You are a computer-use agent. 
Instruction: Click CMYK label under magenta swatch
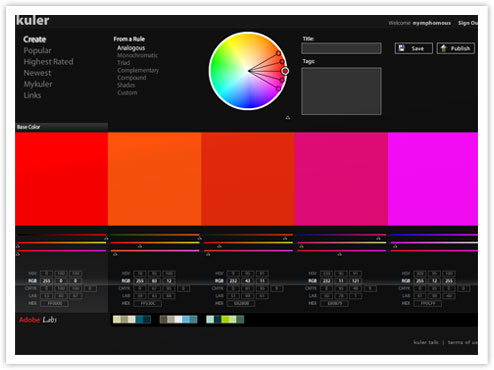(404, 288)
